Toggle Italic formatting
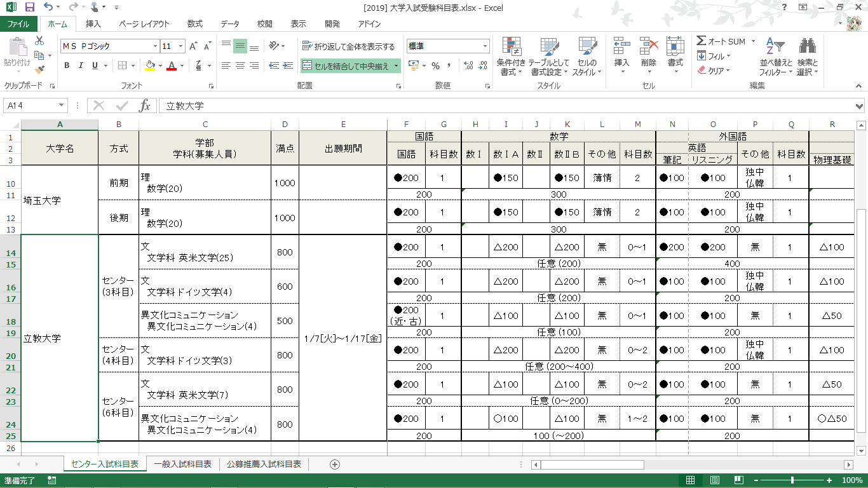Viewport: 868px width, 488px height. tap(81, 65)
